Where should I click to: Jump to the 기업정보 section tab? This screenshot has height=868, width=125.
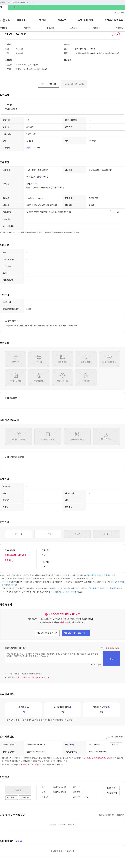[120, 28]
